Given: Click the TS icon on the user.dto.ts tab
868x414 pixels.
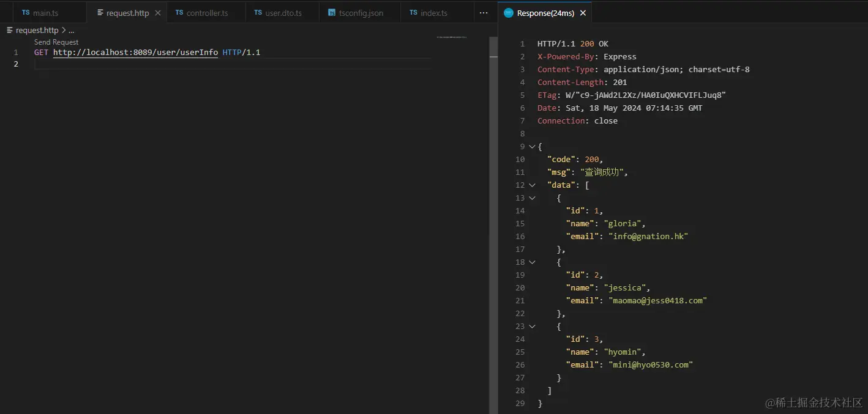Looking at the screenshot, I should coord(258,13).
